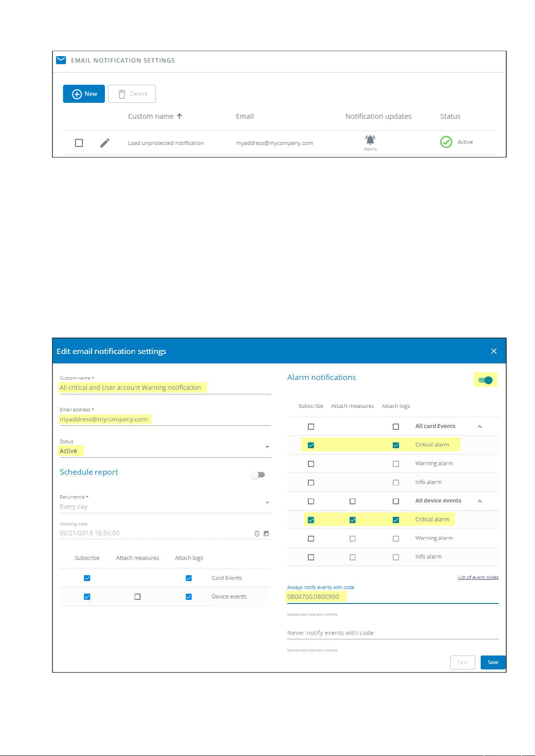
Task: Open the List of event codes link
Action: pyautogui.click(x=478, y=577)
